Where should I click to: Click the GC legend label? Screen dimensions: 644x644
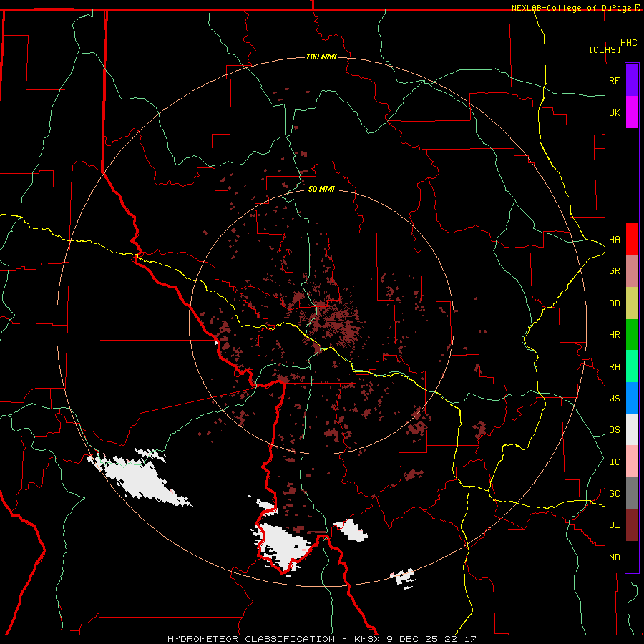tap(615, 494)
